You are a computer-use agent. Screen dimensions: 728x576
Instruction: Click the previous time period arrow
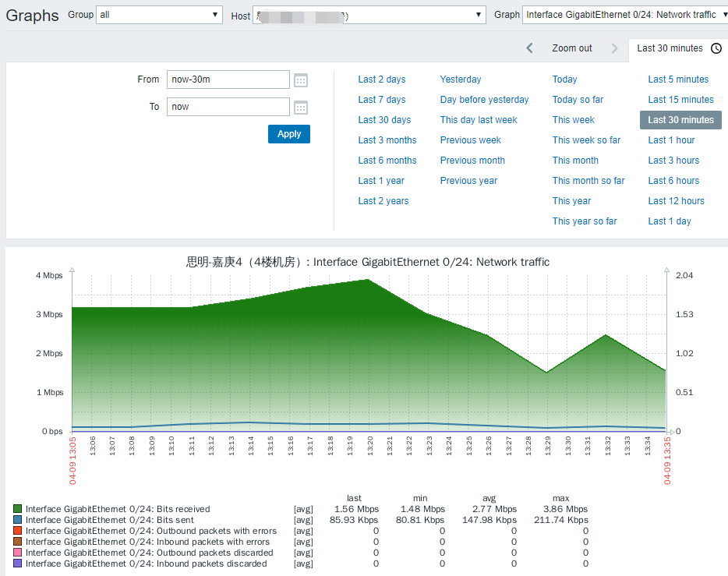point(530,48)
